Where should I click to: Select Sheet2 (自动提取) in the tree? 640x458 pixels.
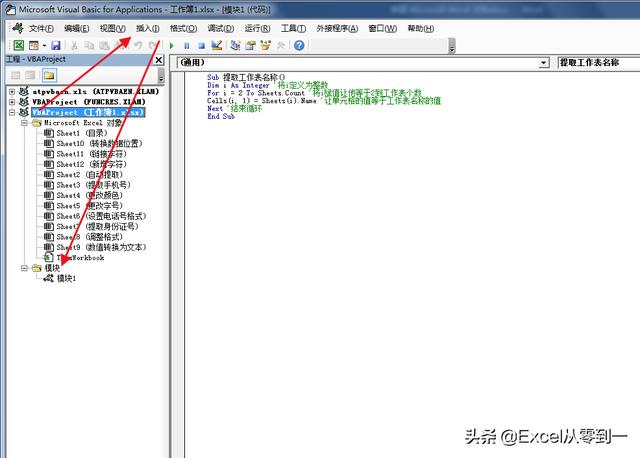[x=89, y=174]
